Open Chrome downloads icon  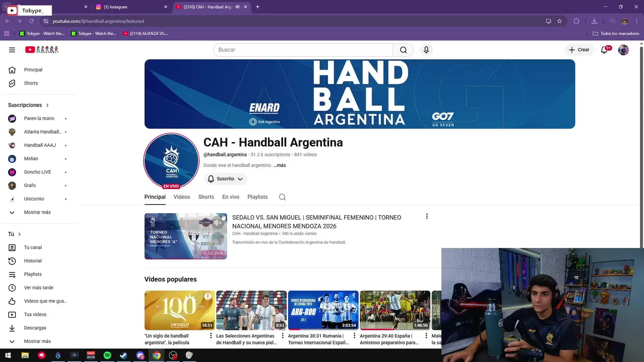594,21
